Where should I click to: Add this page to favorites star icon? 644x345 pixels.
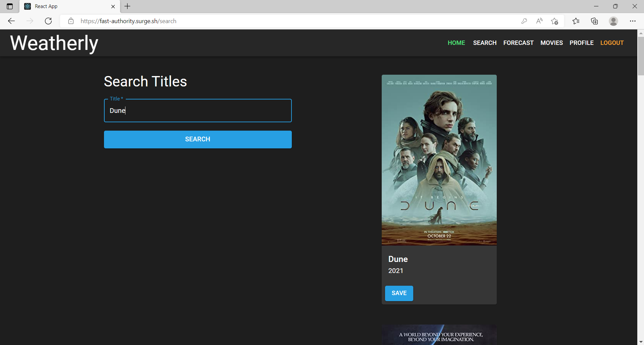(554, 21)
